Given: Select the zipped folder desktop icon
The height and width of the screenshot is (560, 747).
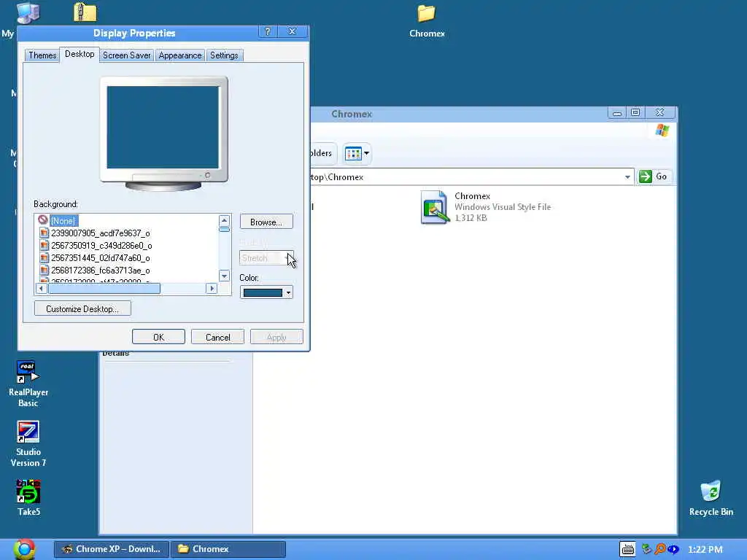Looking at the screenshot, I should pyautogui.click(x=85, y=12).
